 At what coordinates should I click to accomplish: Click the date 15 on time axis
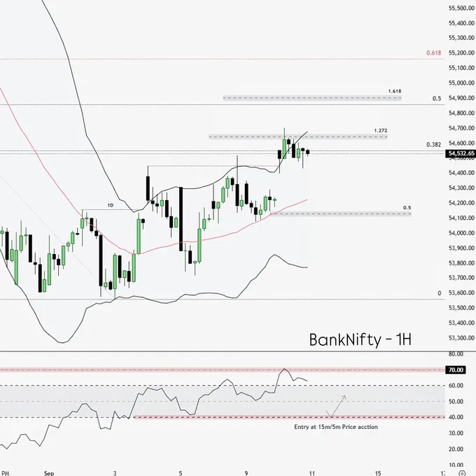coord(377,473)
